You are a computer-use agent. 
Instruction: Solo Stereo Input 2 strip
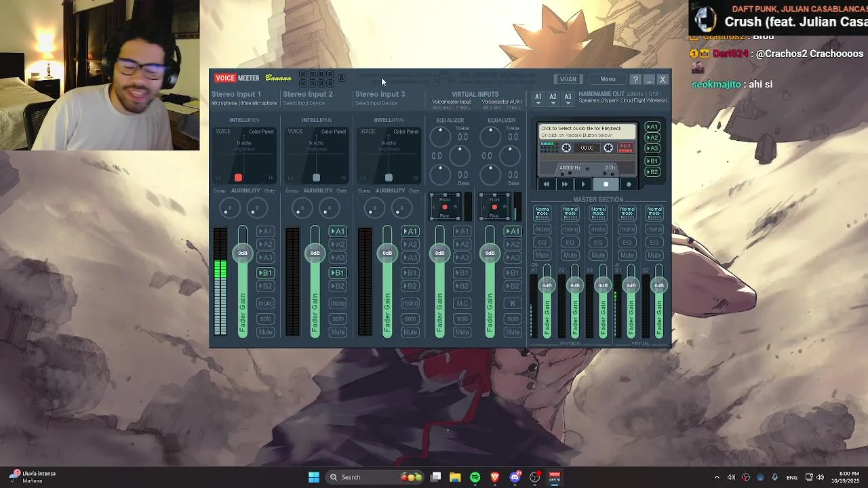point(338,319)
